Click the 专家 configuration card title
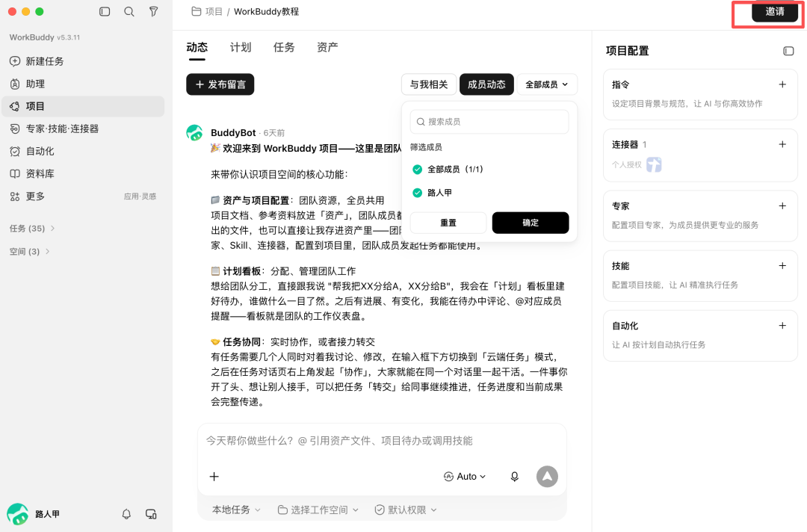 click(620, 206)
